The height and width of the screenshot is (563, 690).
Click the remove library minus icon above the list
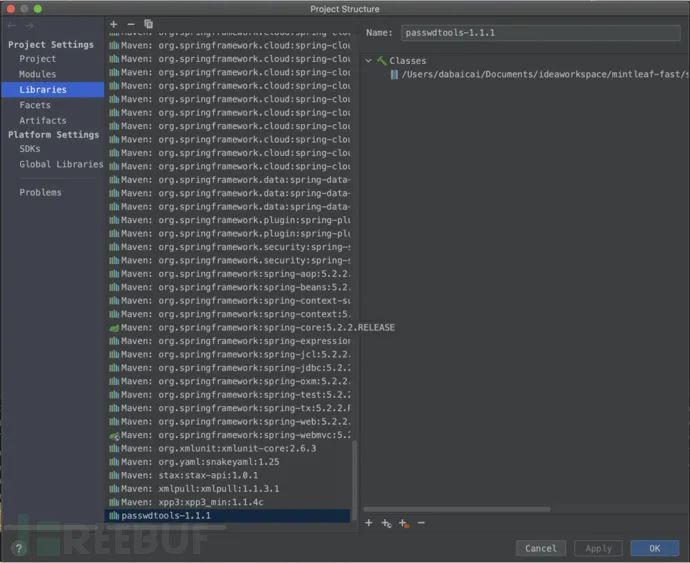click(x=131, y=24)
